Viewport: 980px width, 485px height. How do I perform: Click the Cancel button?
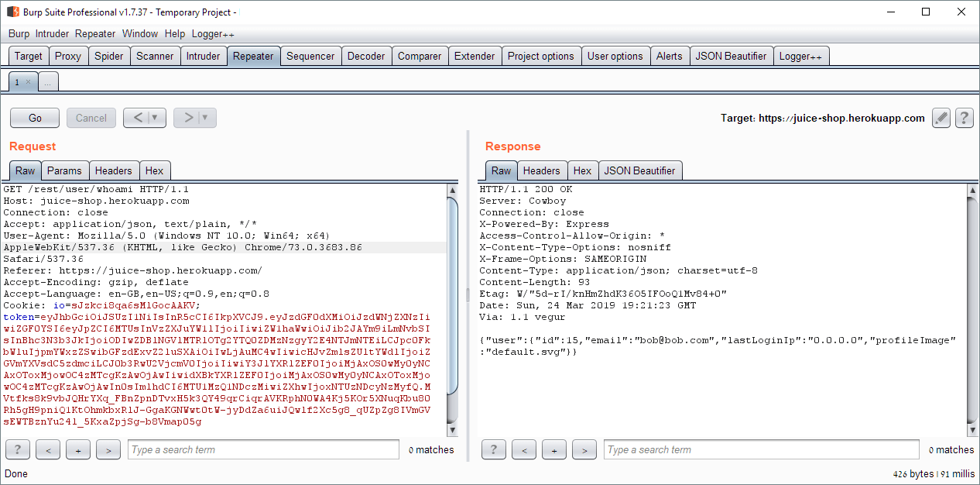[91, 118]
